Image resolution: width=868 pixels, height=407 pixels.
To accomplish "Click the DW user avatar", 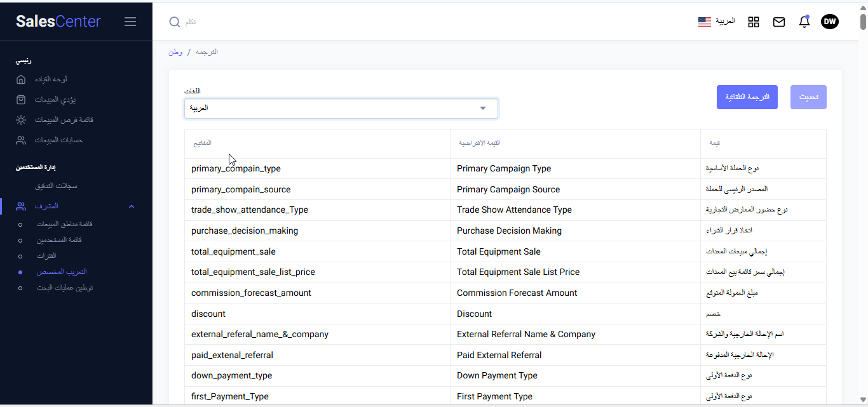I will click(x=830, y=22).
